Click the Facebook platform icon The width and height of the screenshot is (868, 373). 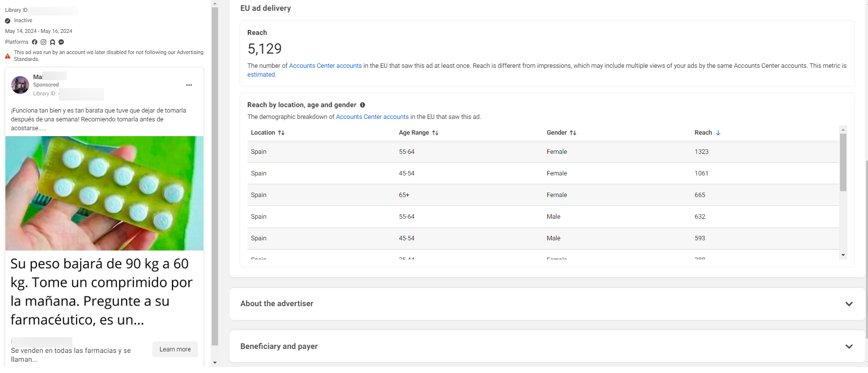(x=34, y=42)
